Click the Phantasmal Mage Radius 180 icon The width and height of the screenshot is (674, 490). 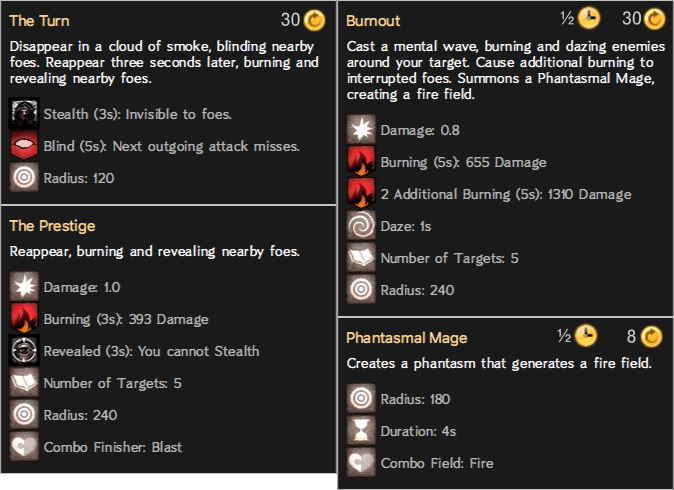pos(361,398)
